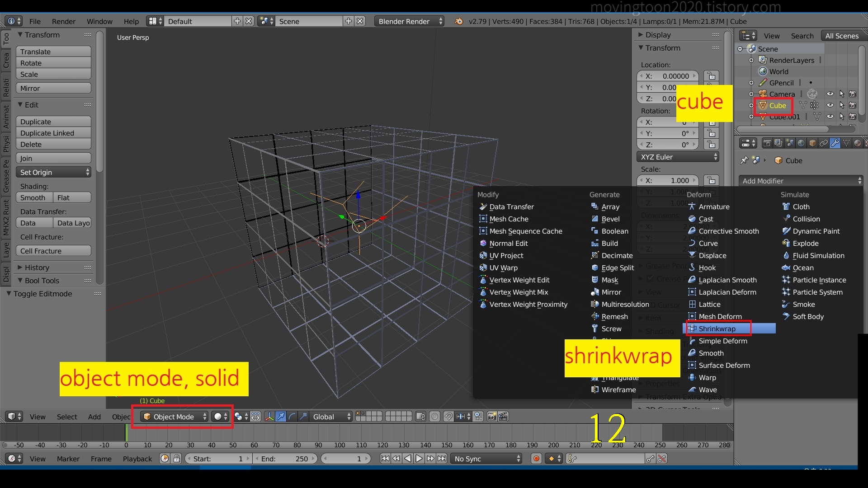Open the viewport shading dropdown

pyautogui.click(x=221, y=417)
